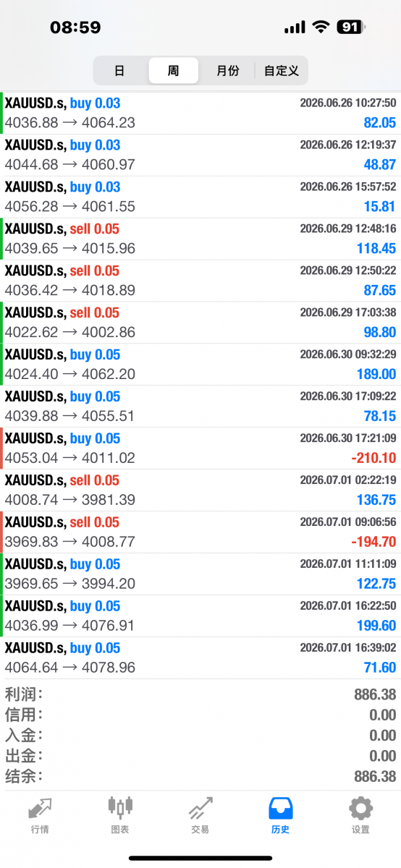Screen dimensions: 401x868
Task: Select the buy 0.03 trade with 82.05
Action: tap(200, 113)
